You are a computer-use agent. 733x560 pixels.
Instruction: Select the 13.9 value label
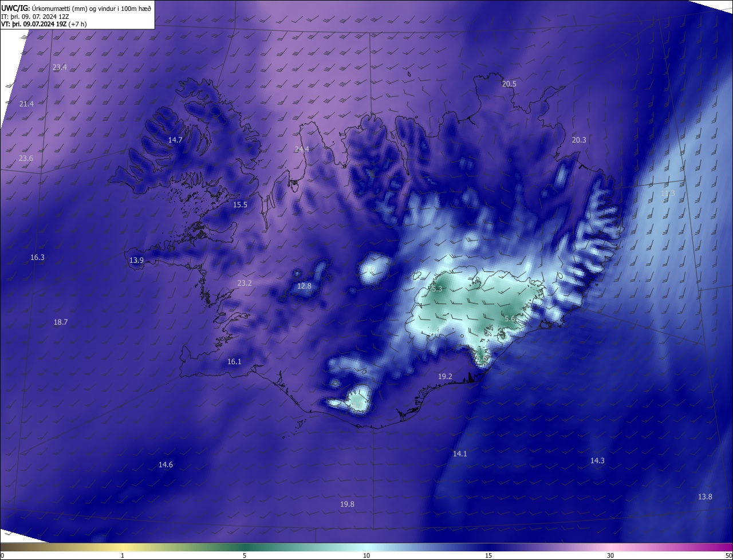coord(136,260)
